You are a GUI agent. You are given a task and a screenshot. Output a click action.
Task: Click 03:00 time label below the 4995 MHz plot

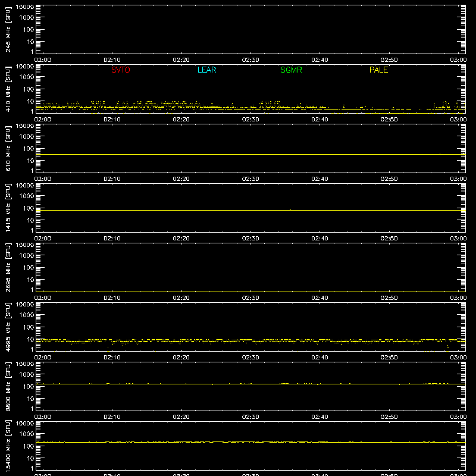click(x=458, y=358)
